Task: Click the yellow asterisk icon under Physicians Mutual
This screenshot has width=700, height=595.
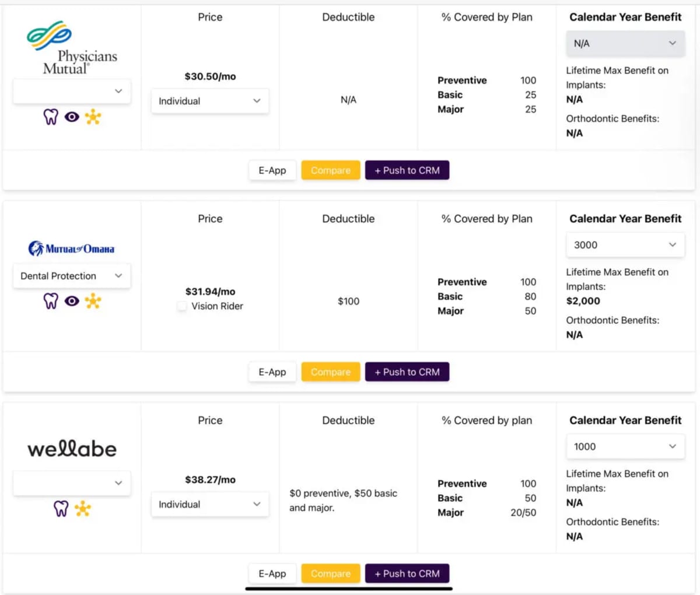Action: click(93, 117)
